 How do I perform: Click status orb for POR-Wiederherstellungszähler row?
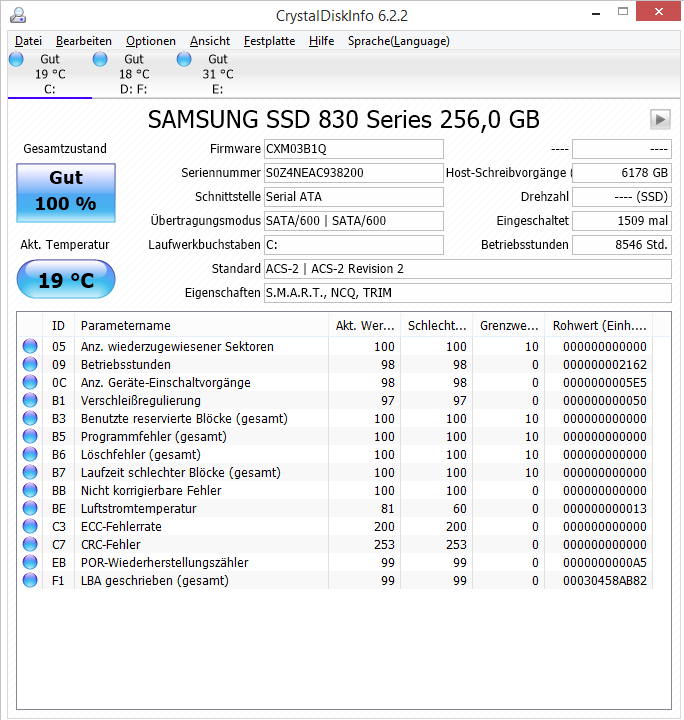(30, 562)
